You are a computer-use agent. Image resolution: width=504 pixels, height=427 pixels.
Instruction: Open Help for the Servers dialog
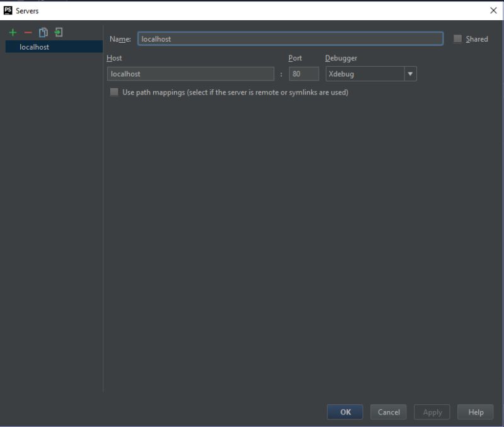click(476, 412)
